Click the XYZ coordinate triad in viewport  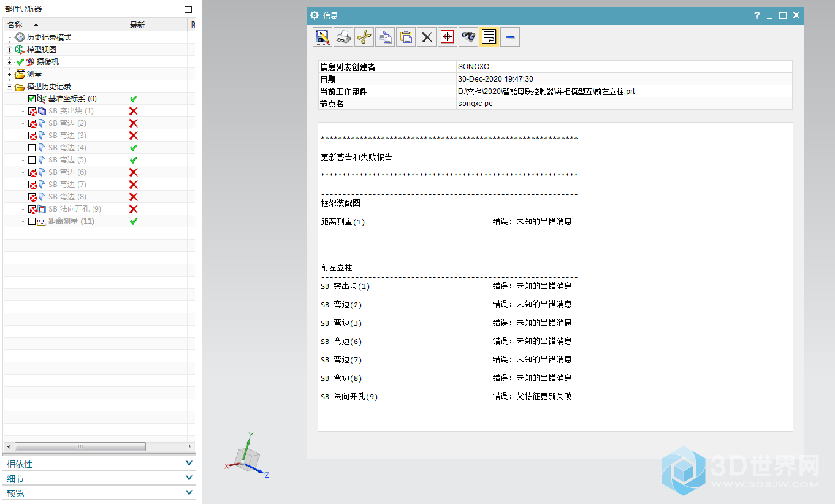click(x=246, y=456)
